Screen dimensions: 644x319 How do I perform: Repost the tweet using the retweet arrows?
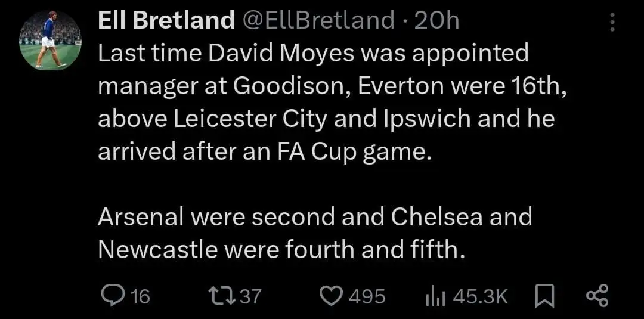tap(221, 296)
